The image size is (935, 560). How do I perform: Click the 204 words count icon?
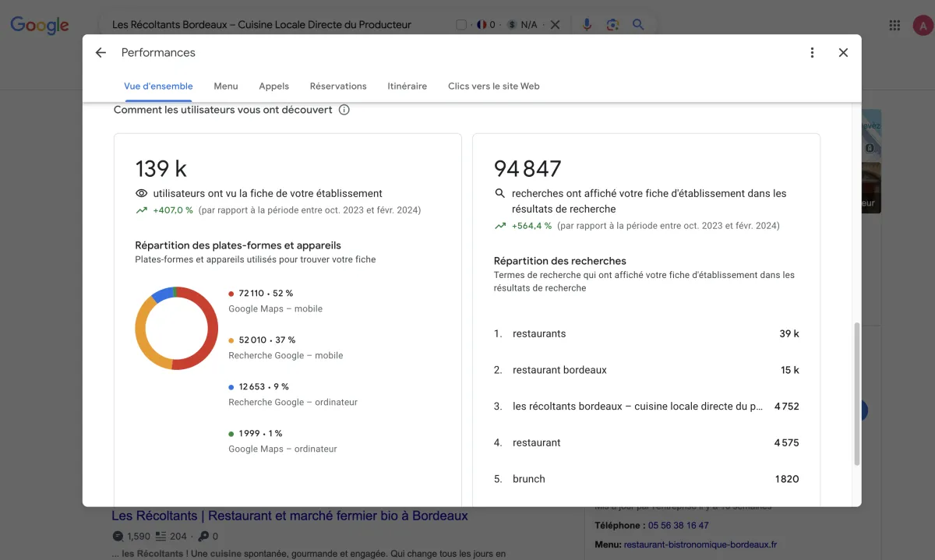(161, 537)
